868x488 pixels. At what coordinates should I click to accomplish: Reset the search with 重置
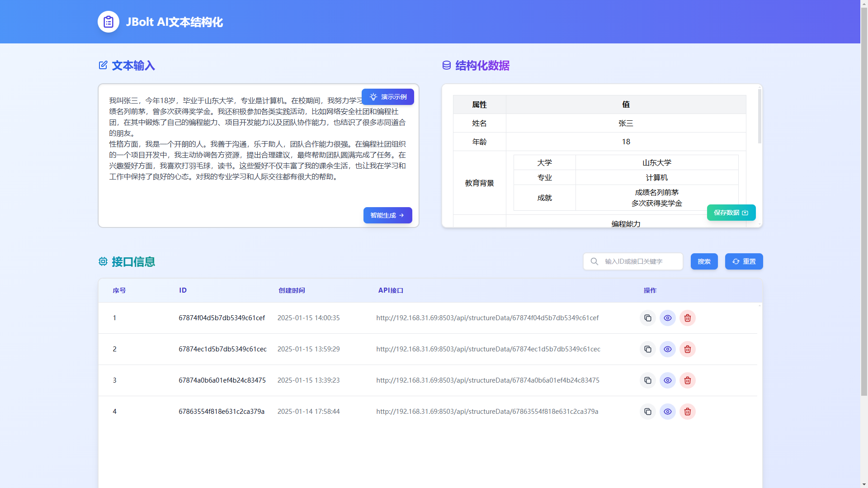744,261
